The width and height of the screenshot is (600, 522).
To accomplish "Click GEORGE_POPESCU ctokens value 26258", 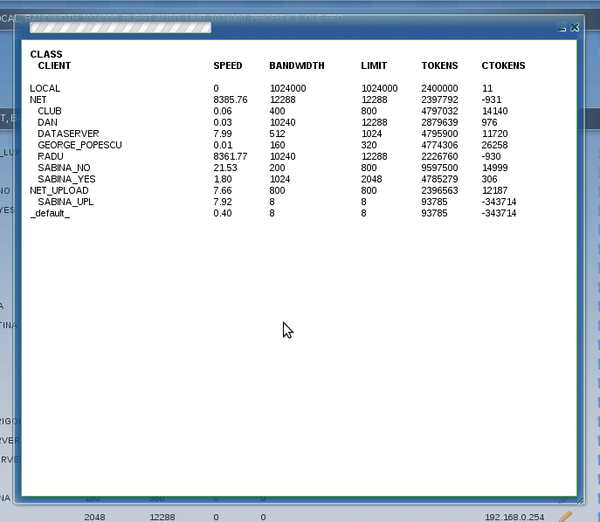I will pyautogui.click(x=495, y=145).
